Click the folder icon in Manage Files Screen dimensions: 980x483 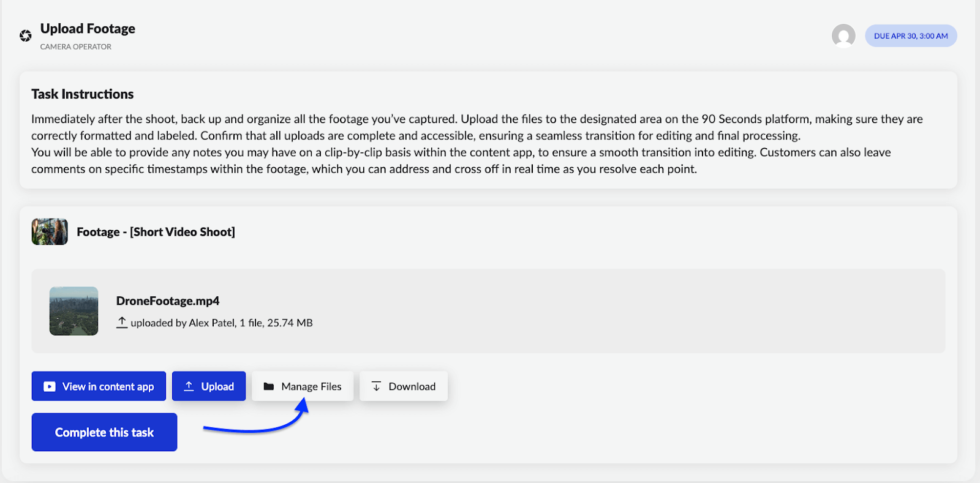tap(268, 386)
